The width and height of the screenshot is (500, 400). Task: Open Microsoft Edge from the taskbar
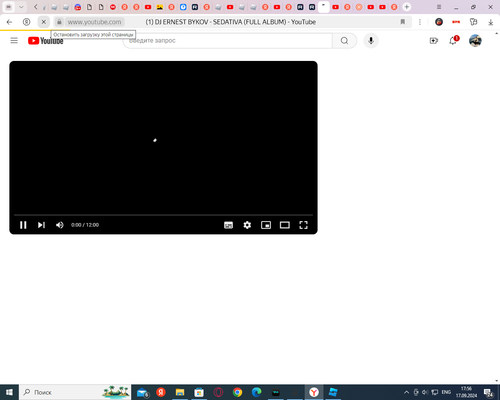[x=256, y=392]
